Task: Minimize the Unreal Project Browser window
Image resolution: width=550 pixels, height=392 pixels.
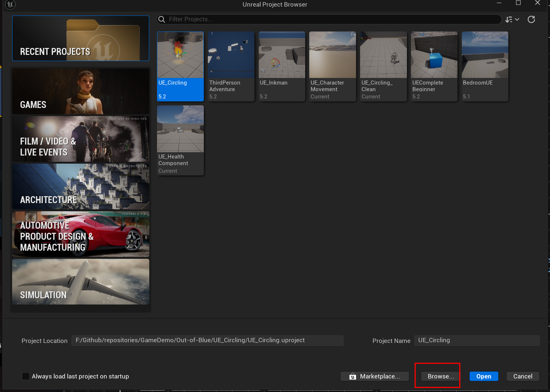Action: [x=499, y=3]
